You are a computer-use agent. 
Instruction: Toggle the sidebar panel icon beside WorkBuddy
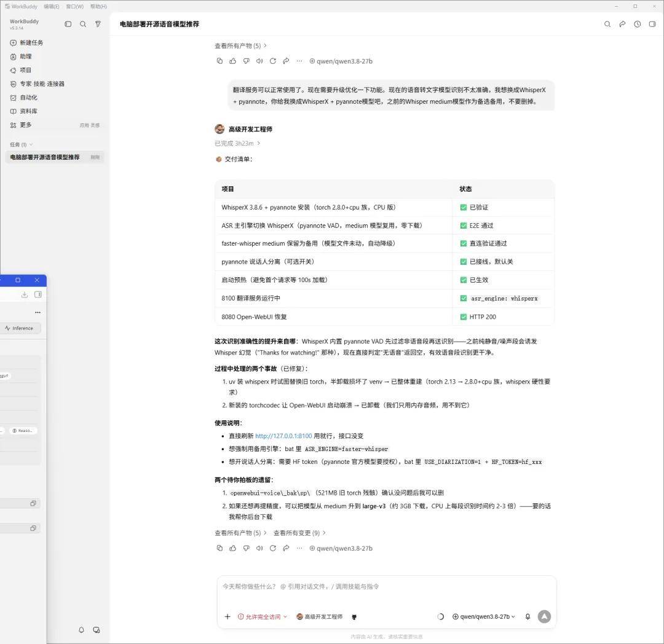pyautogui.click(x=68, y=24)
